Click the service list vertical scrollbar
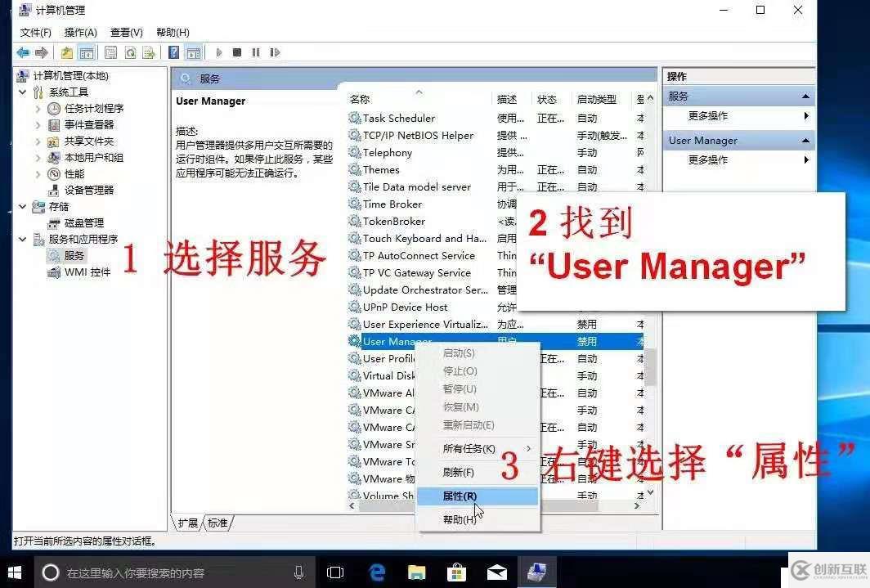870x588 pixels. tap(650, 368)
